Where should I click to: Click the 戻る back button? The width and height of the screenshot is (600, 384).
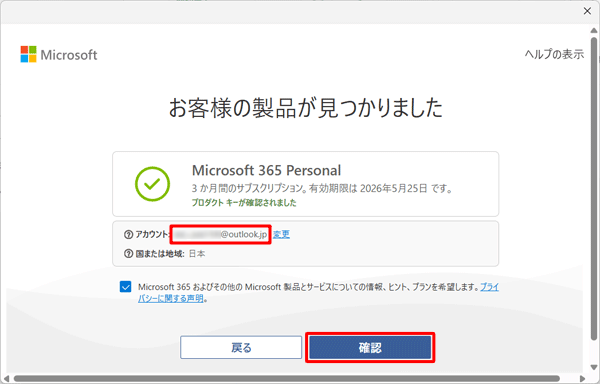(241, 347)
